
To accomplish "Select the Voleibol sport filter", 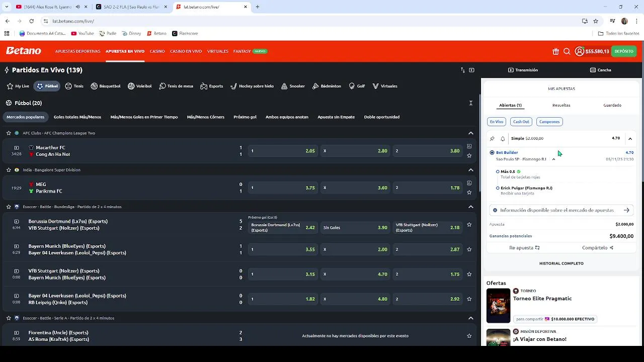I will [139, 86].
